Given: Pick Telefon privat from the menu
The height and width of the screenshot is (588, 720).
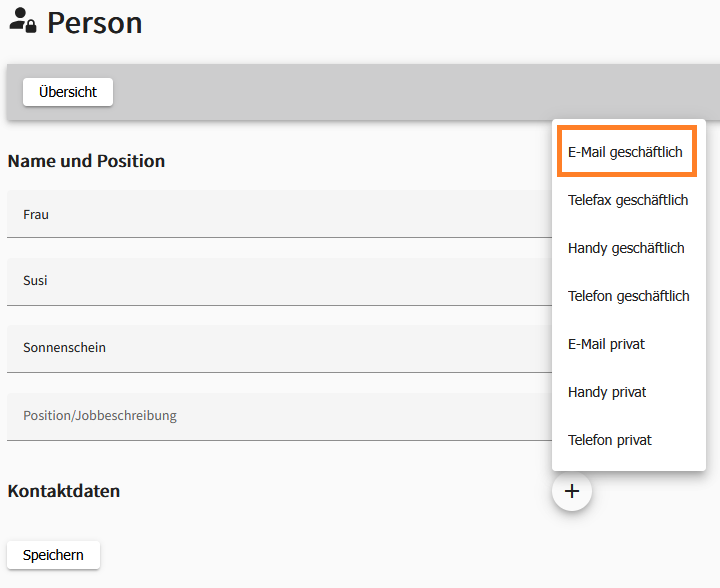Looking at the screenshot, I should tap(609, 440).
